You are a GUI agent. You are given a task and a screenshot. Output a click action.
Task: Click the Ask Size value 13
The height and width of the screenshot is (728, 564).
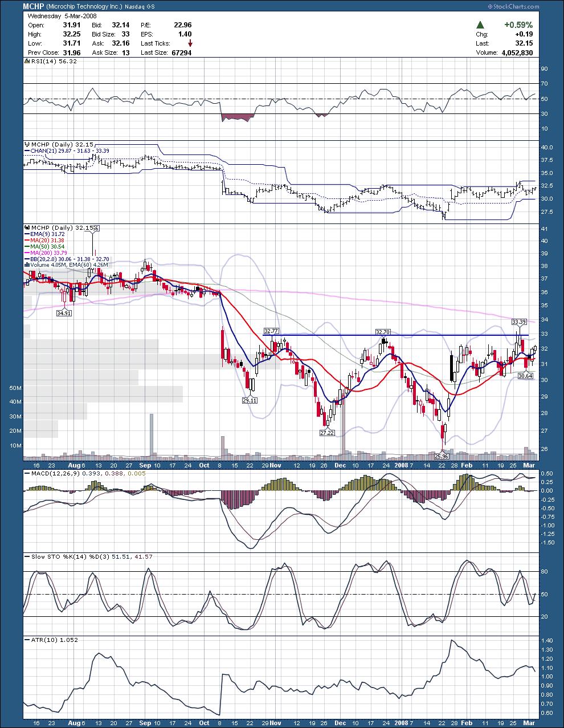point(126,52)
